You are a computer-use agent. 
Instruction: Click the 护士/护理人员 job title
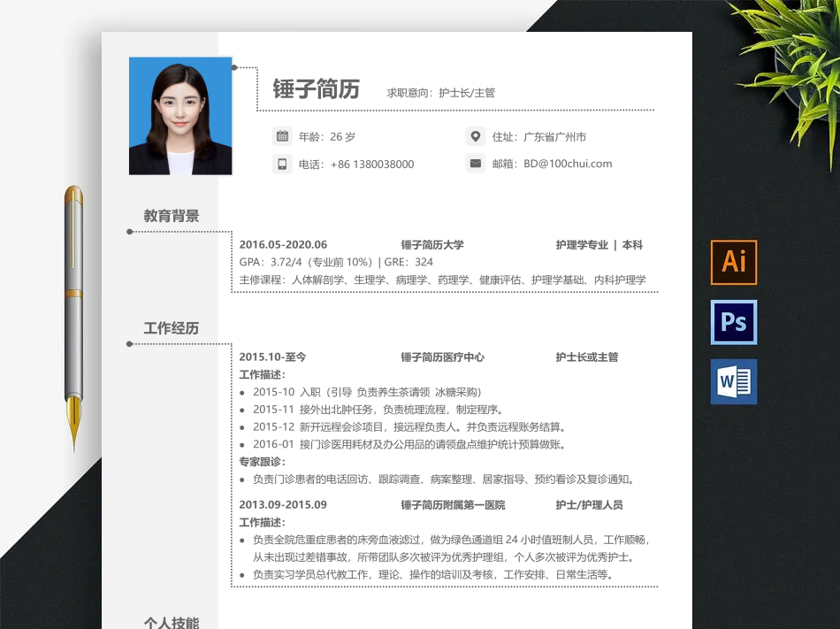589,504
